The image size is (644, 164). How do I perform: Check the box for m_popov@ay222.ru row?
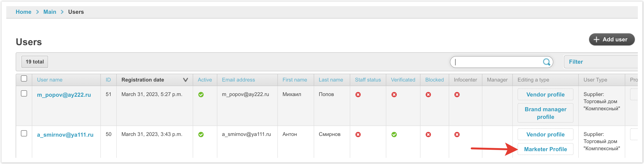coord(24,94)
